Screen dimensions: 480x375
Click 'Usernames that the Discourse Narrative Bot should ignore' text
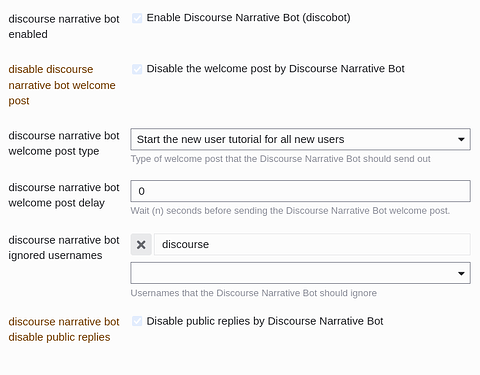click(254, 293)
